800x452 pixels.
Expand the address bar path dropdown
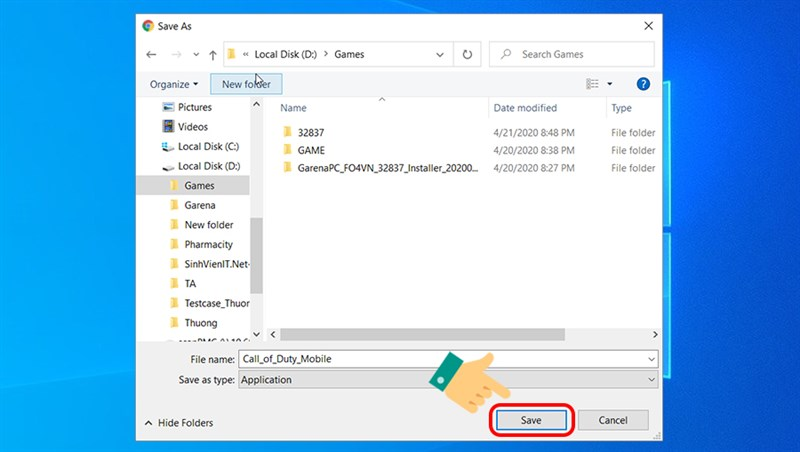(440, 54)
